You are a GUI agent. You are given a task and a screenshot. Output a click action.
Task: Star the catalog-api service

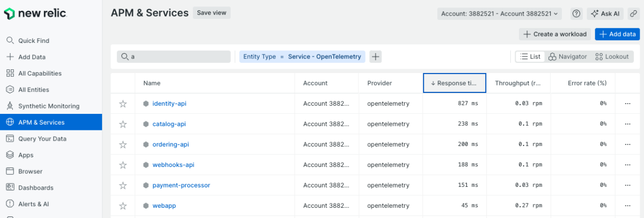click(123, 124)
